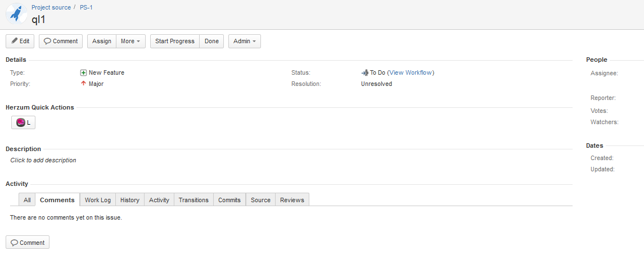The image size is (644, 255).
Task: Click the To Do status icon
Action: point(364,73)
